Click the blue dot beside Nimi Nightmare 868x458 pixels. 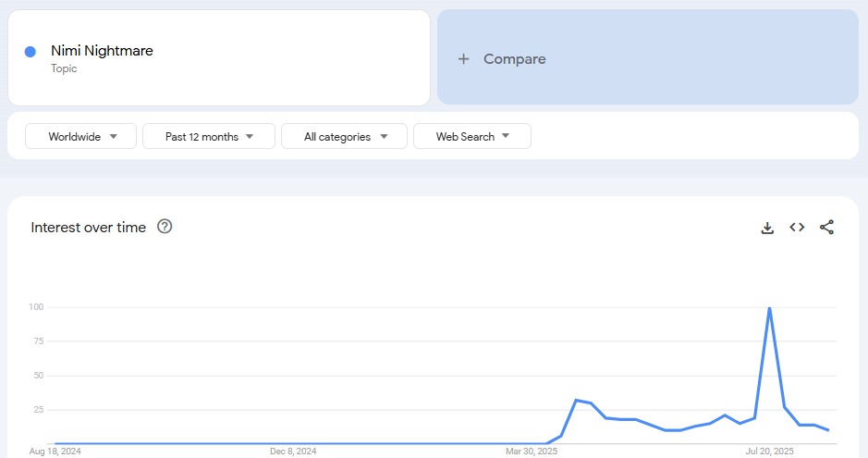pyautogui.click(x=31, y=52)
